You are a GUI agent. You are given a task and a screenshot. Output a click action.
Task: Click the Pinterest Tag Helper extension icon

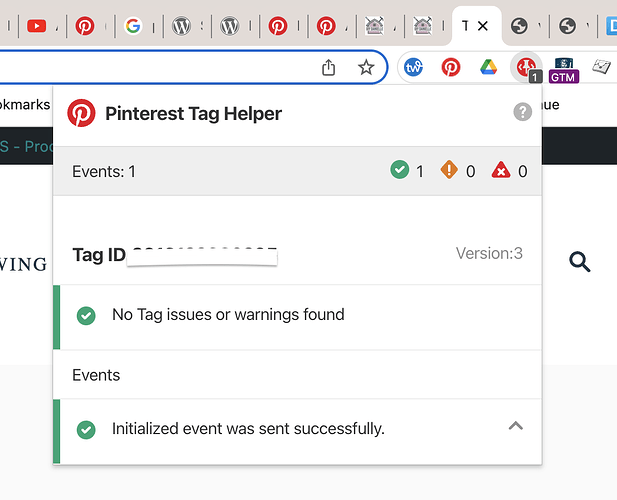point(526,67)
